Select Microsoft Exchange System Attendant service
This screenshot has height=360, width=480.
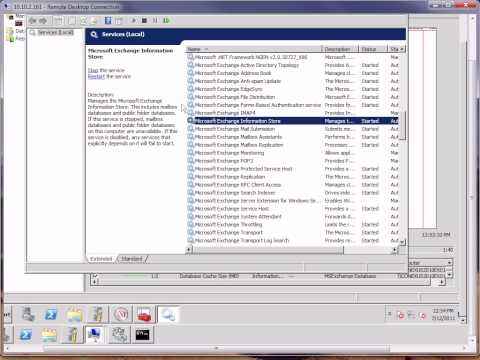tap(293, 217)
